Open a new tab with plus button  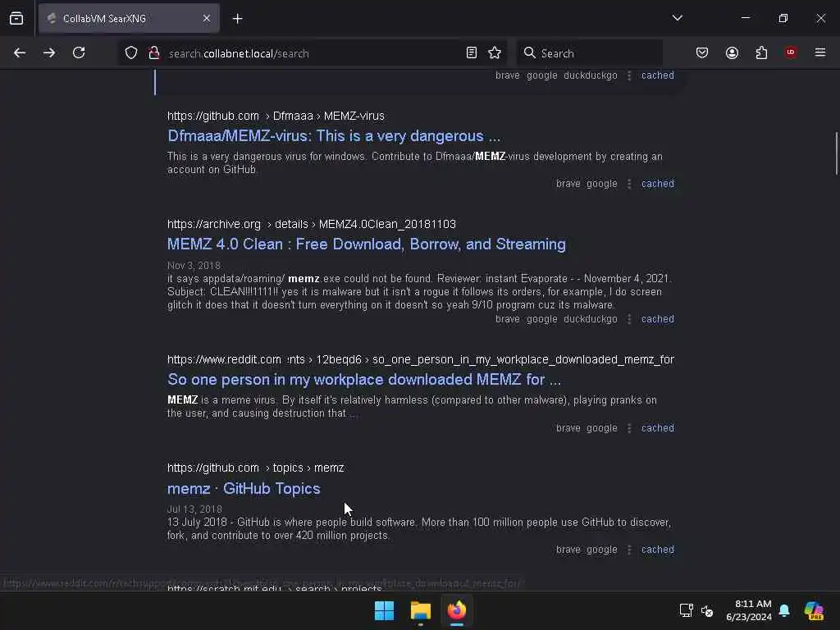[237, 19]
